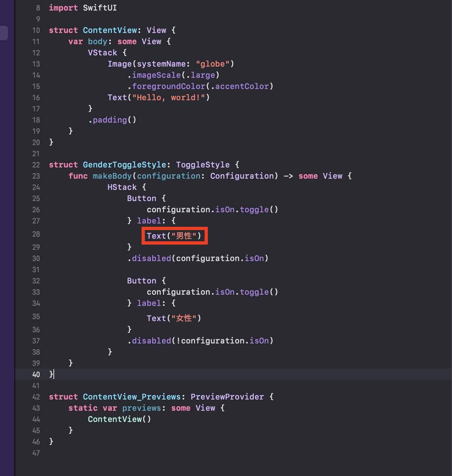The width and height of the screenshot is (452, 476).
Task: Click "ContentView" in the struct declaration on line 10
Action: click(110, 30)
